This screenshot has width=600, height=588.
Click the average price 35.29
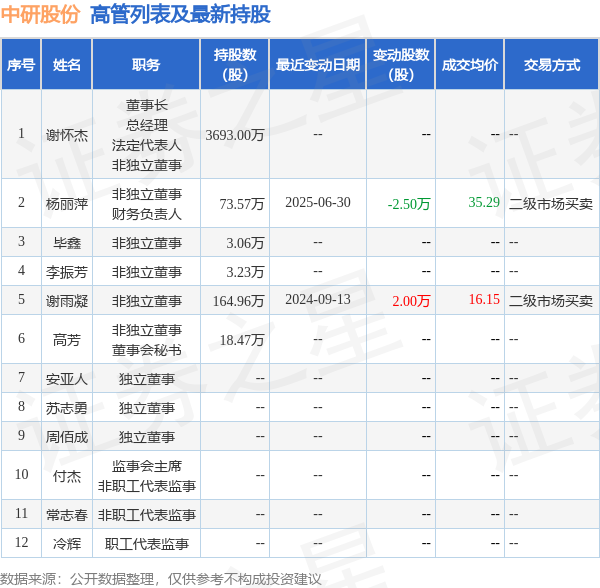(x=484, y=202)
